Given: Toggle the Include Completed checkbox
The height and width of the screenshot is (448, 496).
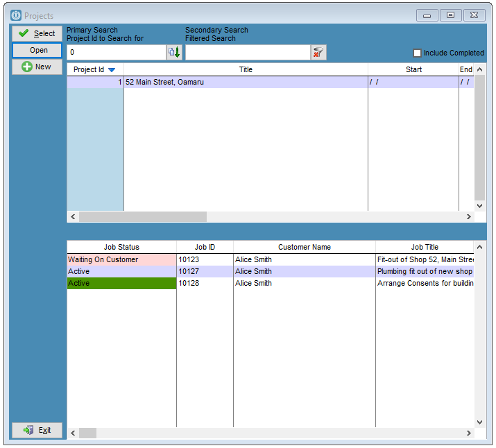Looking at the screenshot, I should 417,53.
